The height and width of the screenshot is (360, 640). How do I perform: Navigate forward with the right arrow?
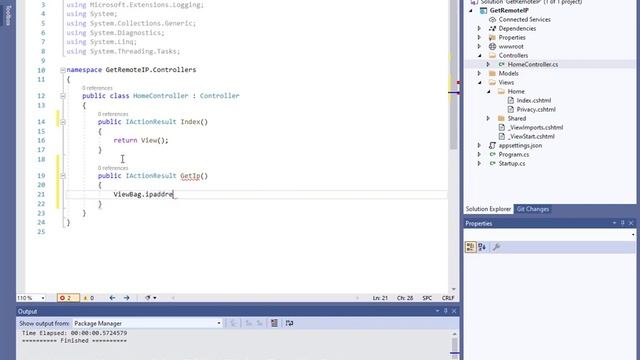(127, 298)
